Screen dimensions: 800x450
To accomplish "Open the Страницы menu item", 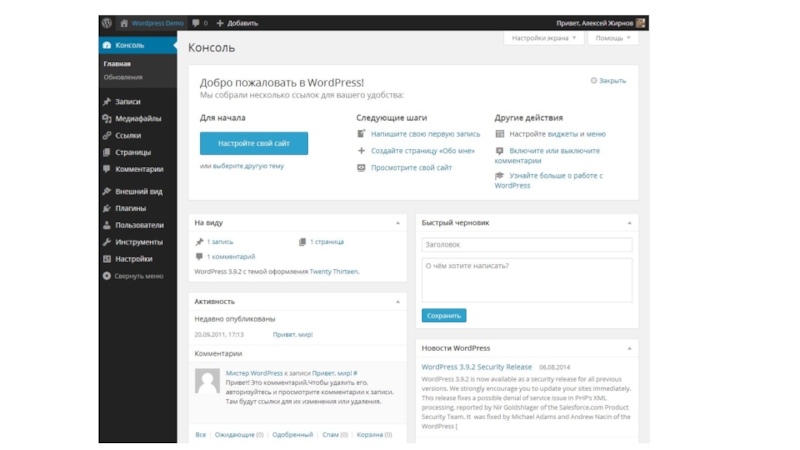I will coord(133,153).
